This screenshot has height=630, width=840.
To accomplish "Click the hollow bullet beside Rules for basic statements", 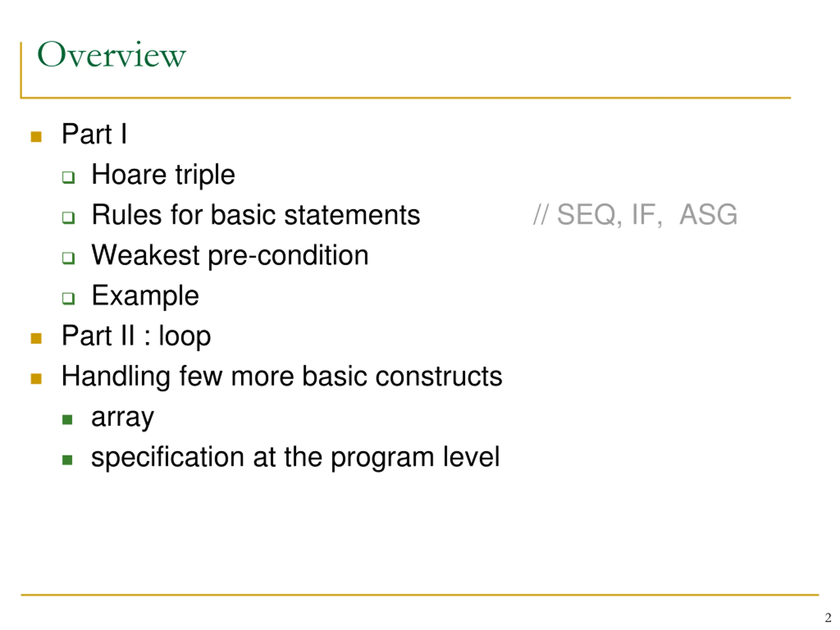I will [68, 218].
